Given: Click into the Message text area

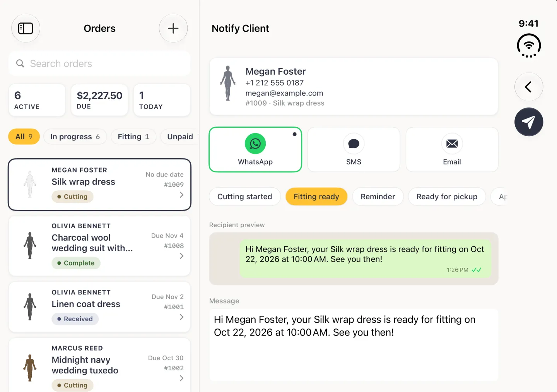Looking at the screenshot, I should (354, 345).
